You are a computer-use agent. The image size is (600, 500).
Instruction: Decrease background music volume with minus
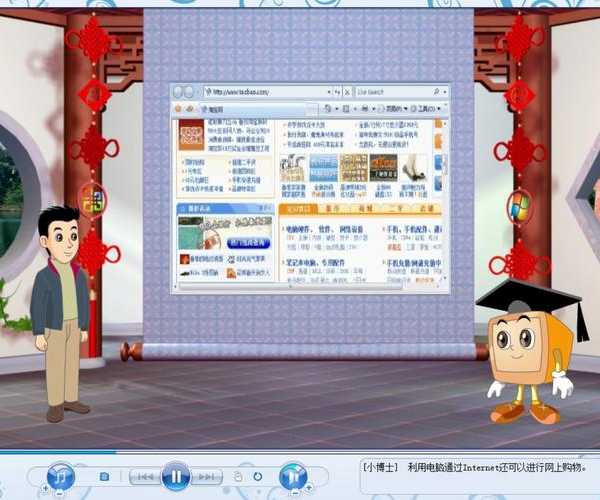(x=59, y=493)
